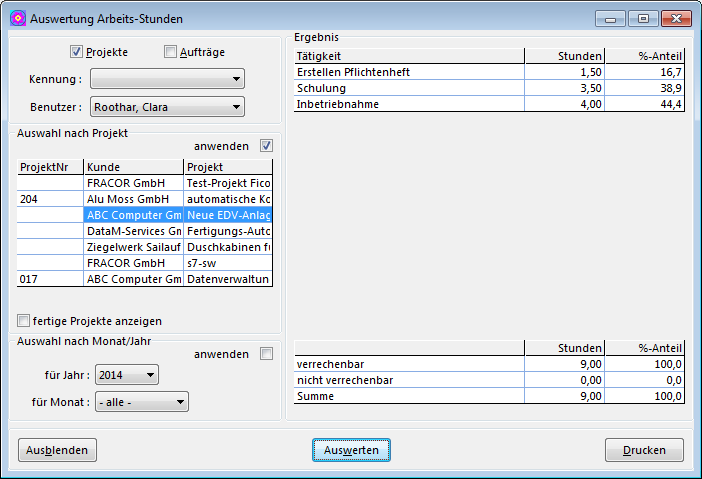Expand the für Monat dropdown
The width and height of the screenshot is (702, 479).
pos(141,402)
